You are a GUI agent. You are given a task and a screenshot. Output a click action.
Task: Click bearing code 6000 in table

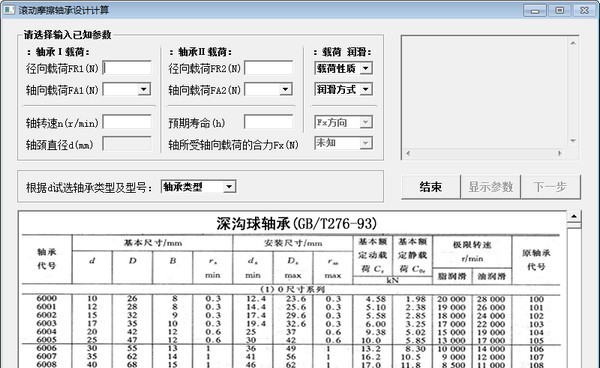click(47, 298)
